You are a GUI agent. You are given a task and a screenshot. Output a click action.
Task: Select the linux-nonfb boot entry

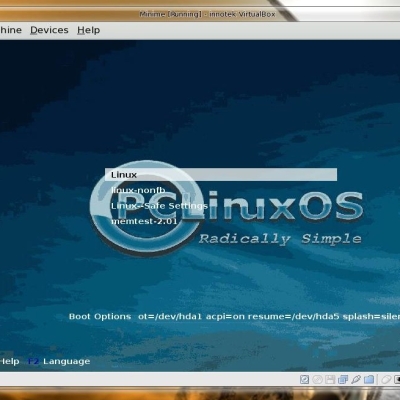(138, 190)
